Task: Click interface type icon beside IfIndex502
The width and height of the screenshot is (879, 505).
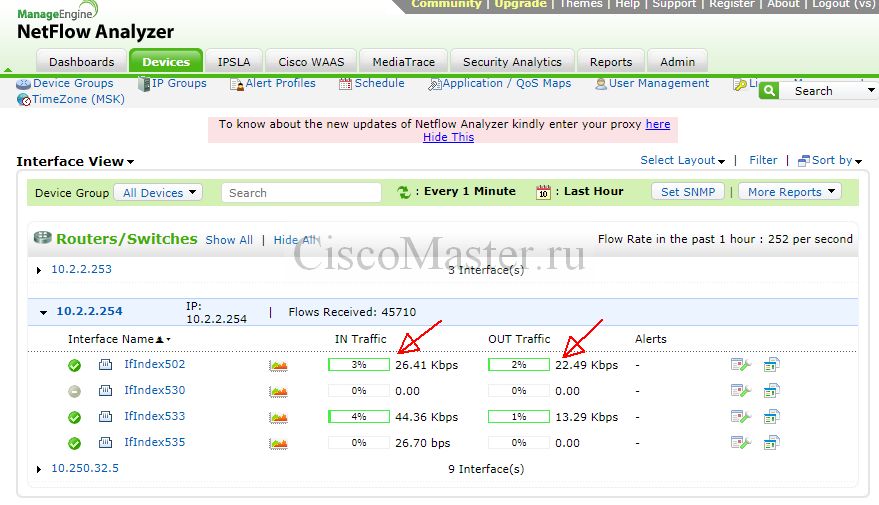Action: coord(105,365)
